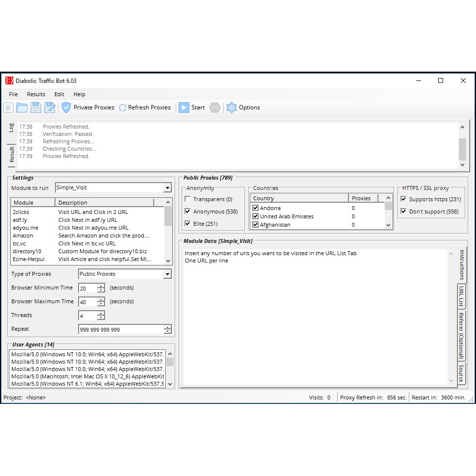Click the Browser Minimum Time input field
The width and height of the screenshot is (476, 476).
tap(87, 288)
